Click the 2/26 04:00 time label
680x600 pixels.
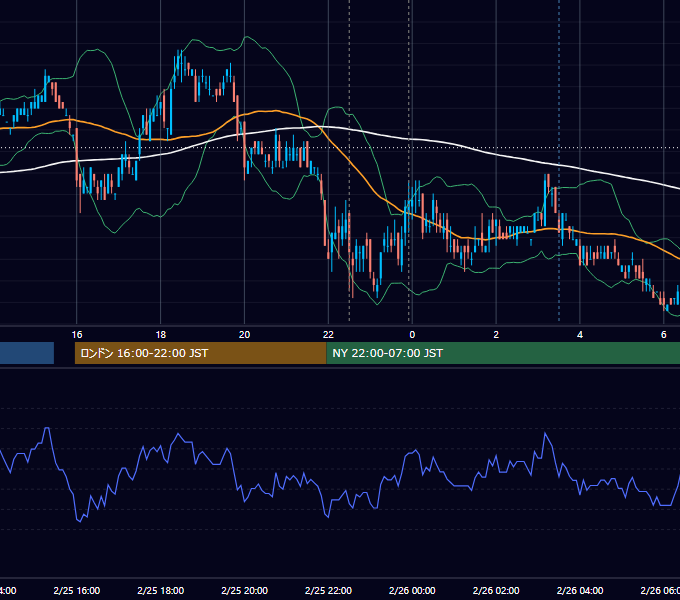tap(580, 590)
